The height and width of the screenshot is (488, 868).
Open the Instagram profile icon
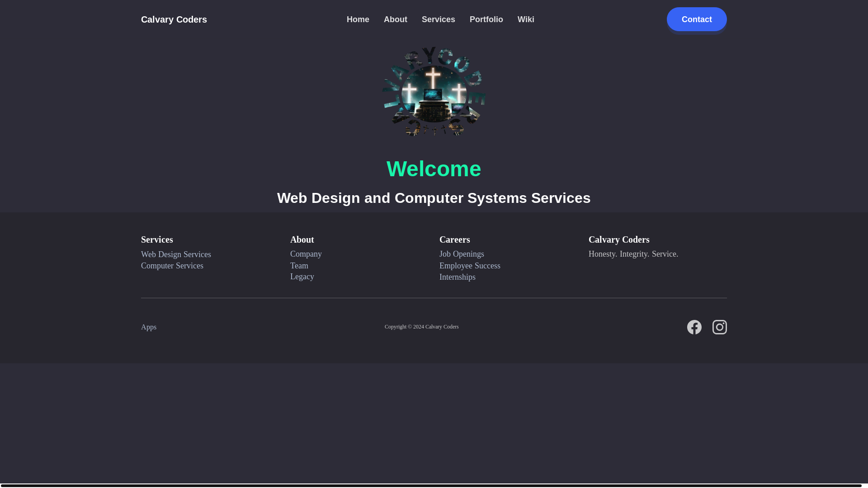point(719,327)
